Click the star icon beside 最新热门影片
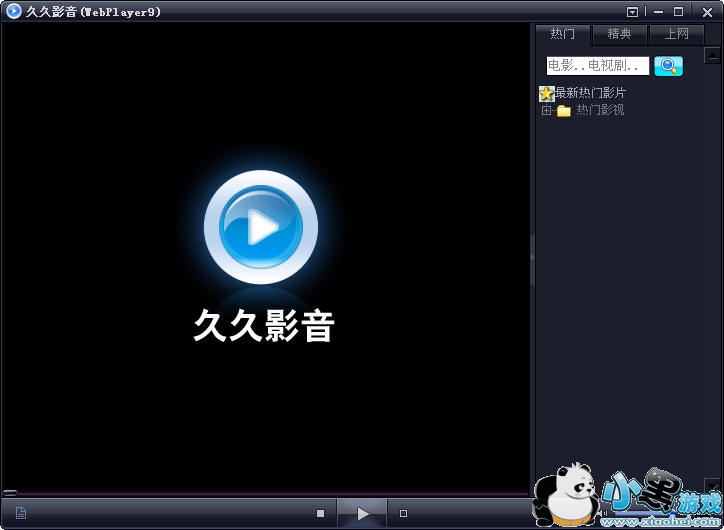The width and height of the screenshot is (724, 530). [546, 94]
